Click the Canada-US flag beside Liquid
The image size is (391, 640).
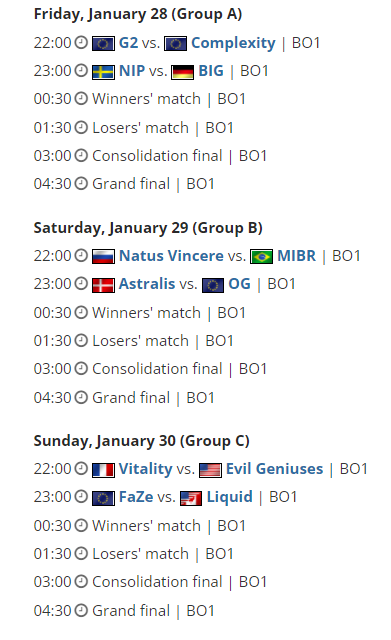pos(191,498)
